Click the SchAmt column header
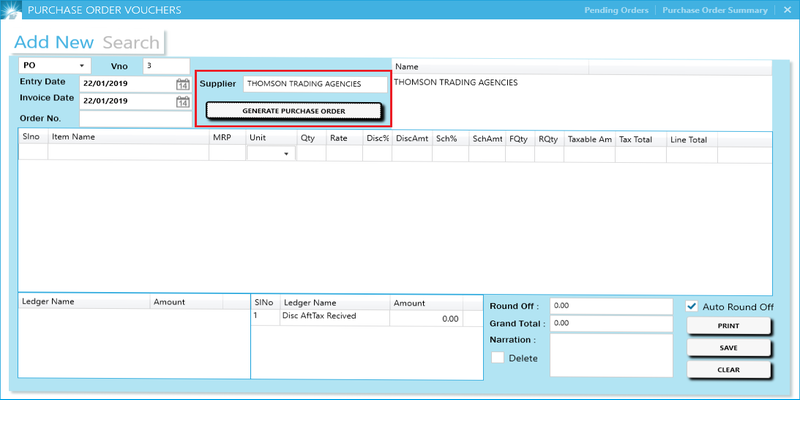Image resolution: width=800 pixels, height=435 pixels. point(487,139)
